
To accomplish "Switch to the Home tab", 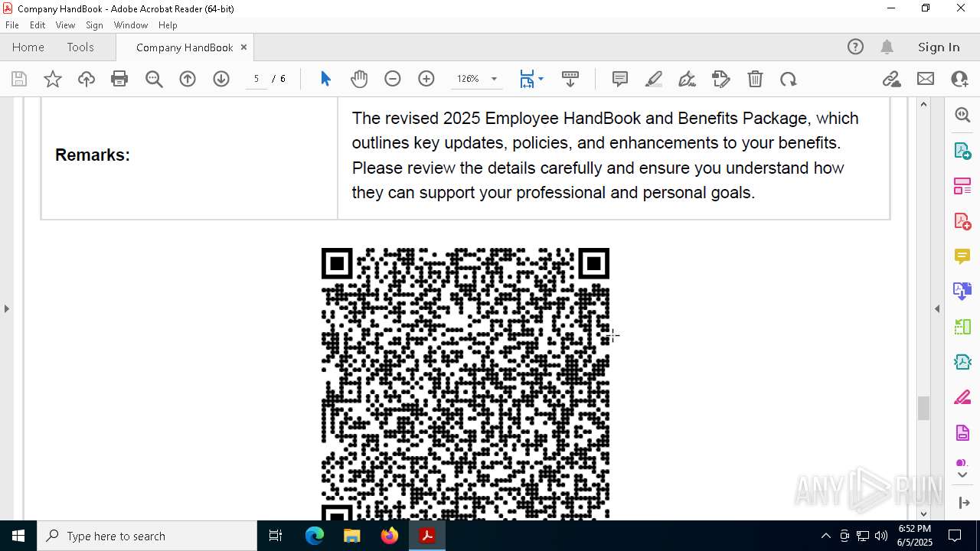I will pos(28,47).
